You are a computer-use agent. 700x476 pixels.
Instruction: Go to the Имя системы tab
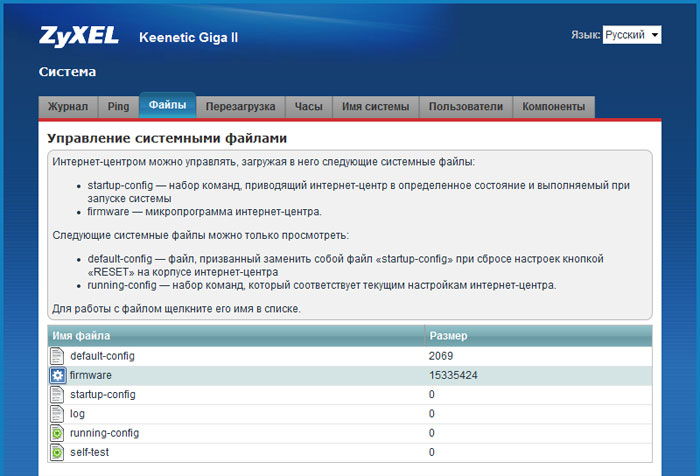pos(375,107)
